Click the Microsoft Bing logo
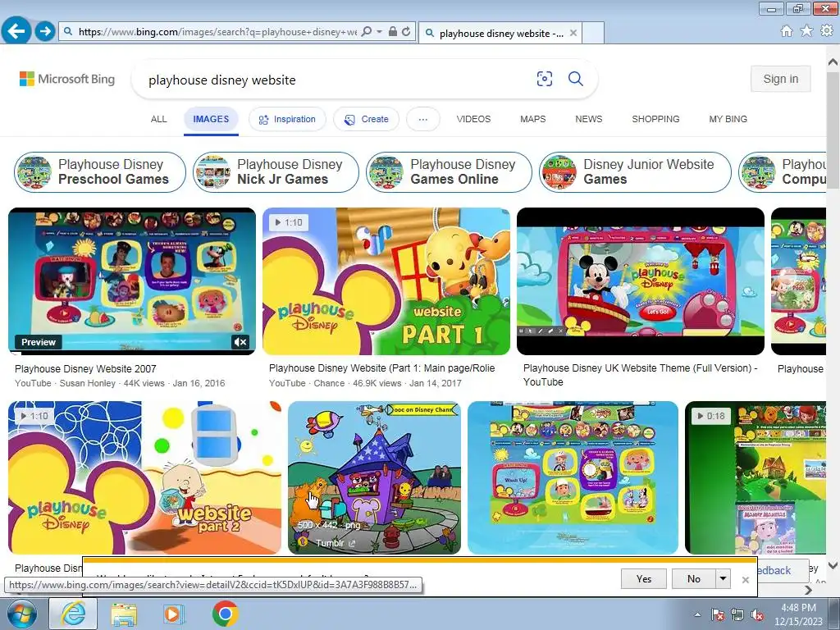The width and height of the screenshot is (840, 630). click(67, 79)
